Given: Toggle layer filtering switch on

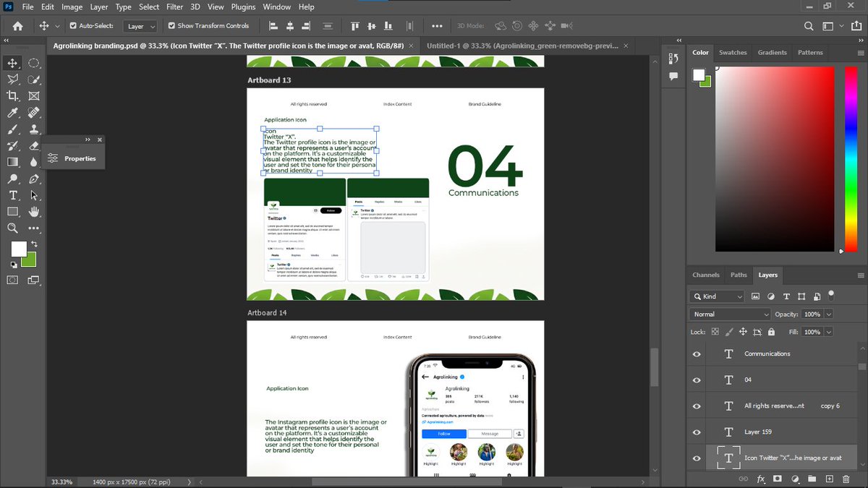Looking at the screenshot, I should (831, 295).
